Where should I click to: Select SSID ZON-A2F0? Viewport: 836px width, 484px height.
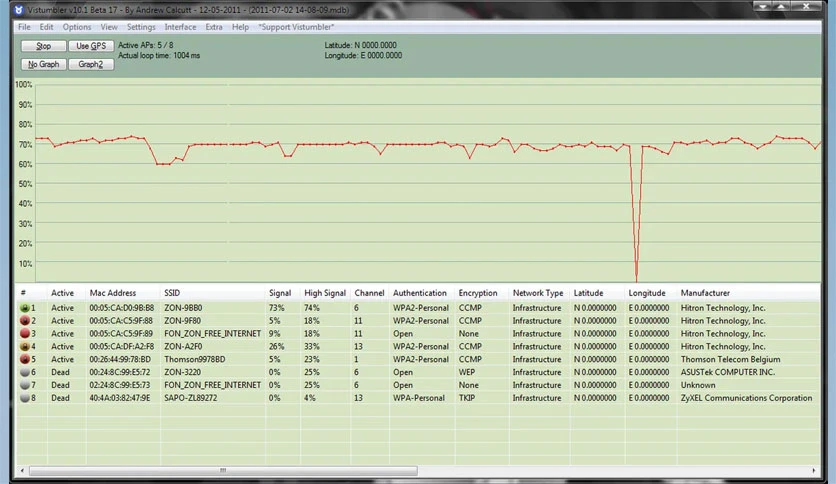(x=183, y=346)
